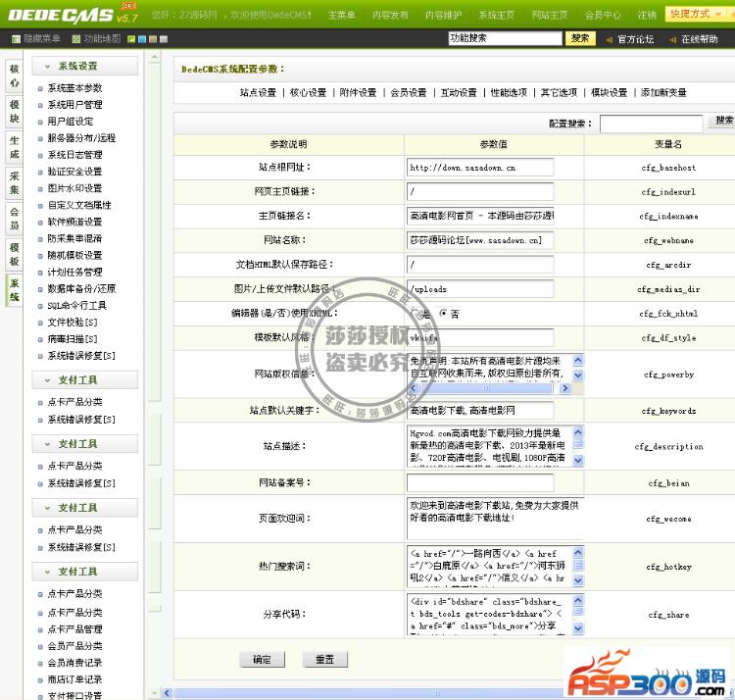Switch to the 站点设置 tab
735x700 pixels.
click(258, 93)
